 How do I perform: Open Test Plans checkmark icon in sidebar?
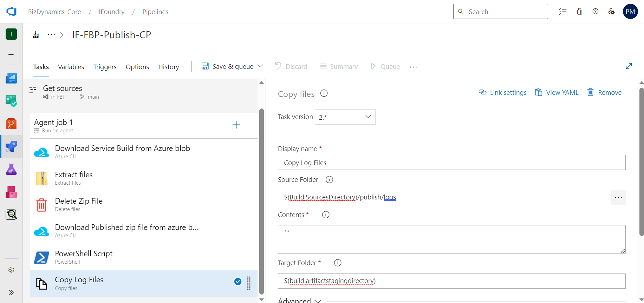(x=11, y=101)
